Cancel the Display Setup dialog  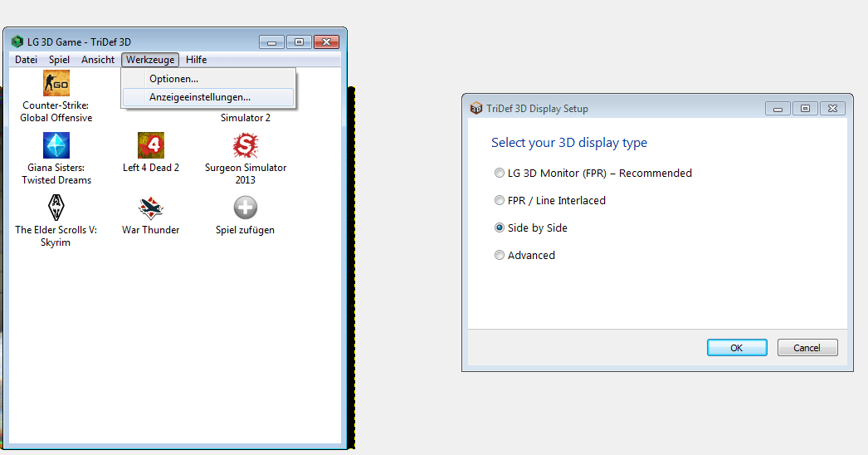[807, 348]
